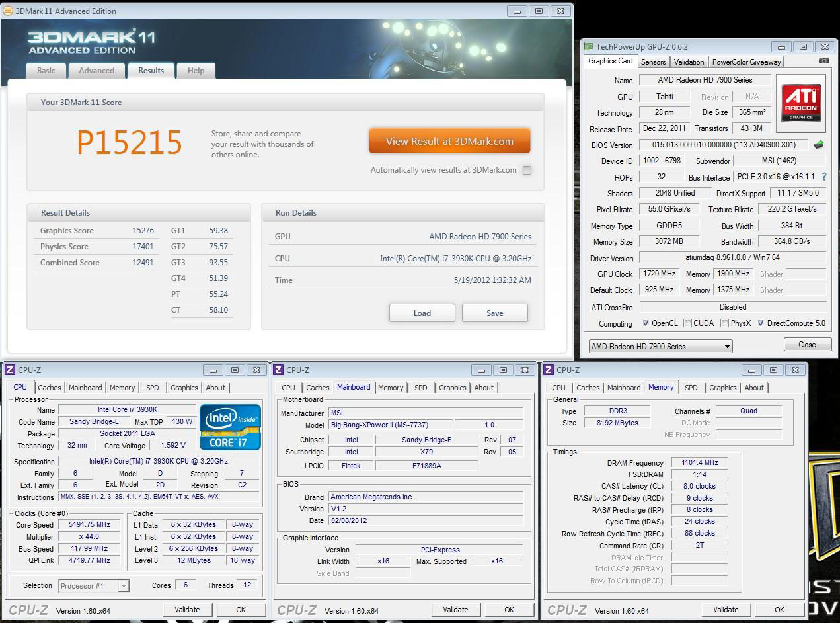Image resolution: width=840 pixels, height=623 pixels.
Task: Click the Bus Interface question mark icon
Action: pos(823,177)
